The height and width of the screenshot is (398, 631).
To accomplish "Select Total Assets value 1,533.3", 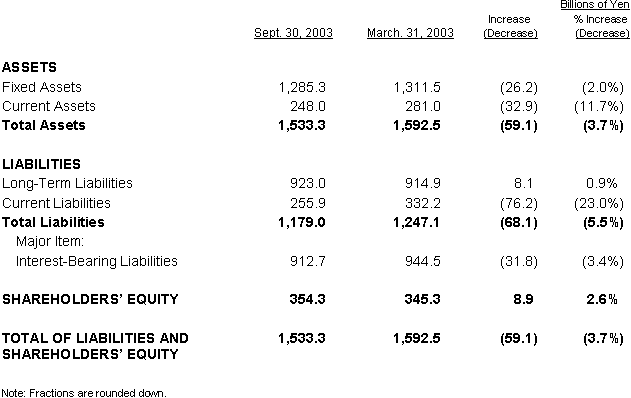I will pos(301,126).
